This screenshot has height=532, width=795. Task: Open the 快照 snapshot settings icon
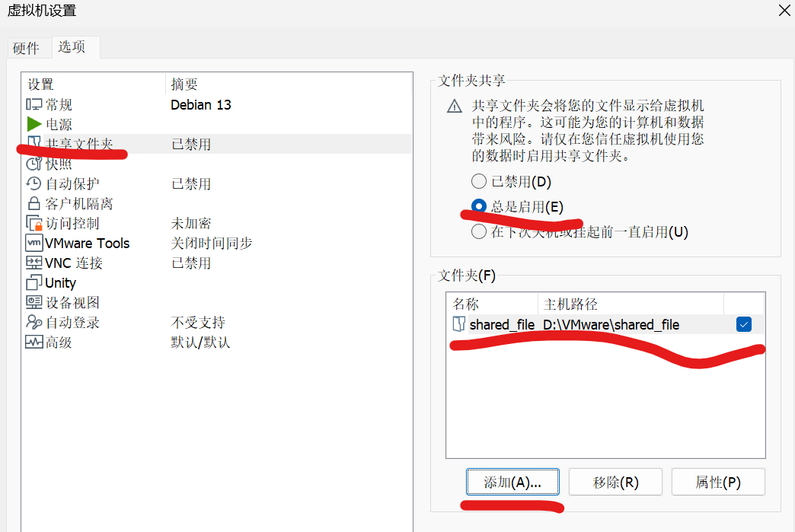(32, 163)
